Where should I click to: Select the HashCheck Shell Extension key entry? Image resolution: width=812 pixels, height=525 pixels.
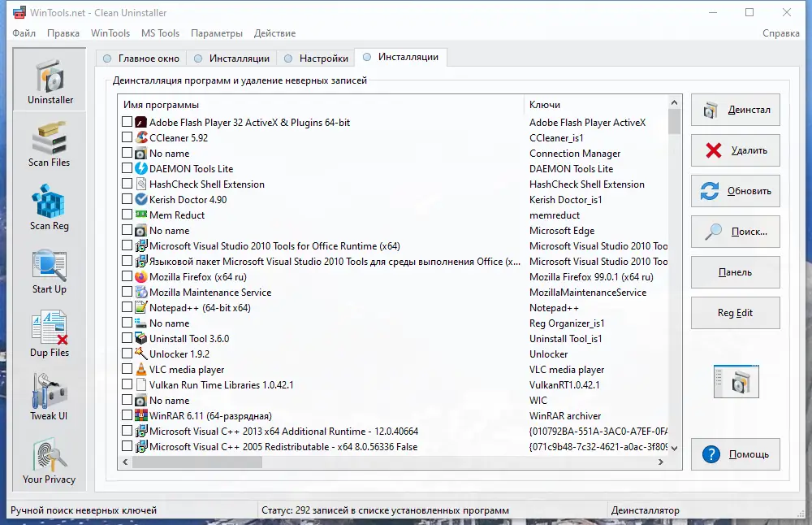(x=587, y=184)
